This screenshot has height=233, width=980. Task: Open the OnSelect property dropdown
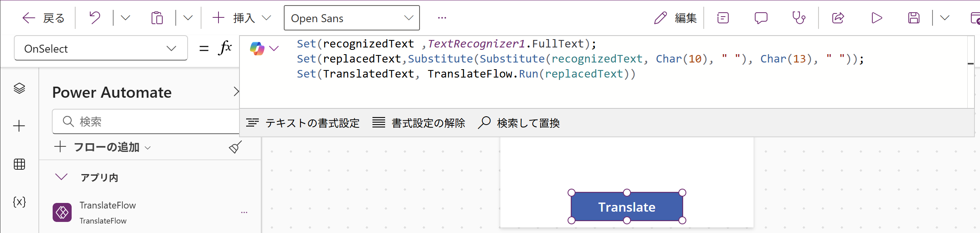point(101,48)
